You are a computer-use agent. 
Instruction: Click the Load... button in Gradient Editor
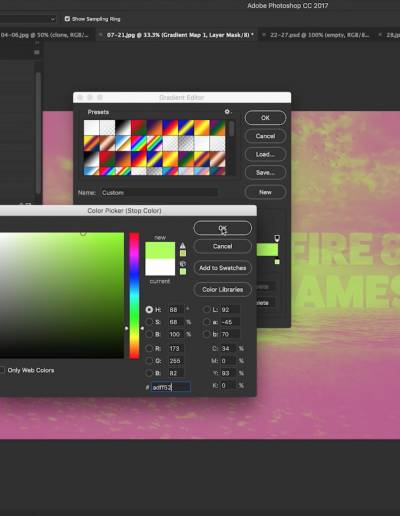(x=265, y=154)
